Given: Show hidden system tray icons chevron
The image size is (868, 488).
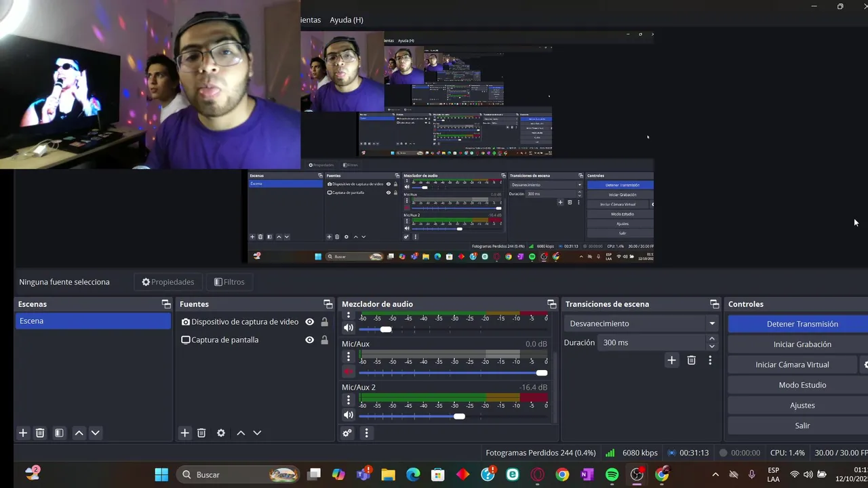Looking at the screenshot, I should 715,474.
